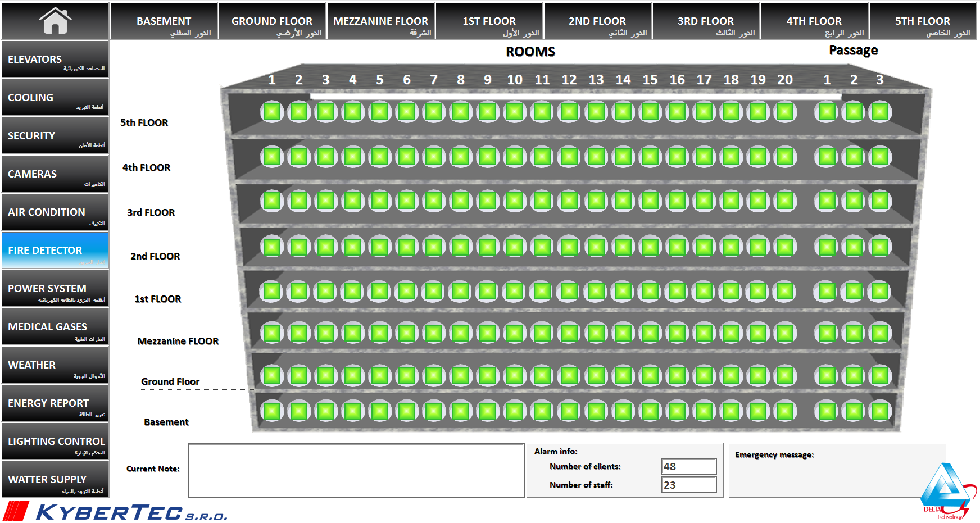980x523 pixels.
Task: Click 4th floor room 10 fire indicator
Action: (x=515, y=157)
